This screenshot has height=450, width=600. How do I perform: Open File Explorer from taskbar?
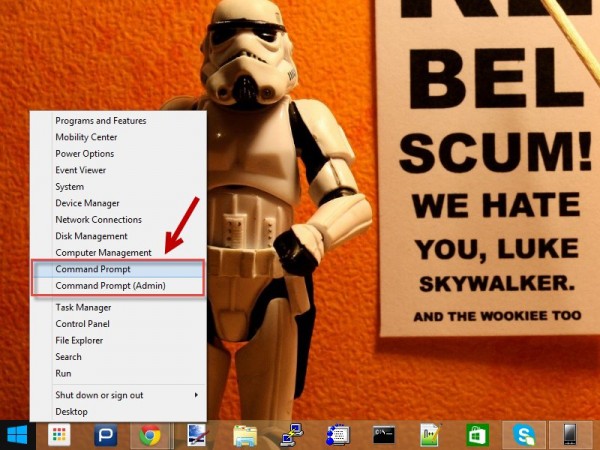tap(245, 435)
